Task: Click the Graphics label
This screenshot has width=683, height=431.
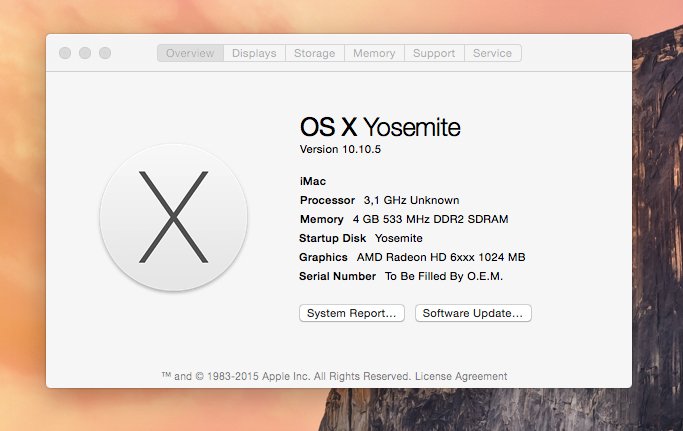Action: (x=323, y=257)
